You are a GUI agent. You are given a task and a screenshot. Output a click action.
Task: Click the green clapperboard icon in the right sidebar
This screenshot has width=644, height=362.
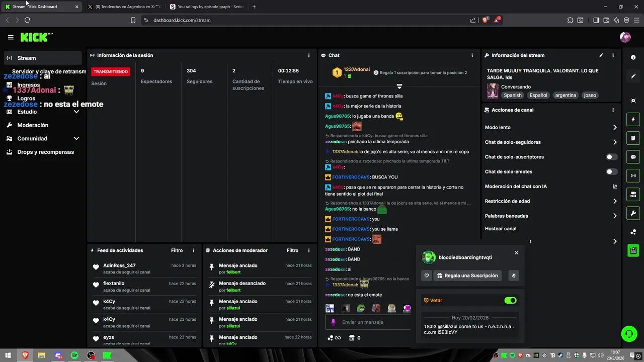pos(633,250)
